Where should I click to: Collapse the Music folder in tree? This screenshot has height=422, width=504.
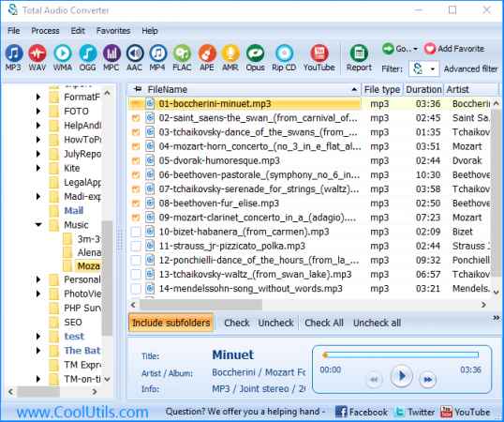click(x=38, y=224)
